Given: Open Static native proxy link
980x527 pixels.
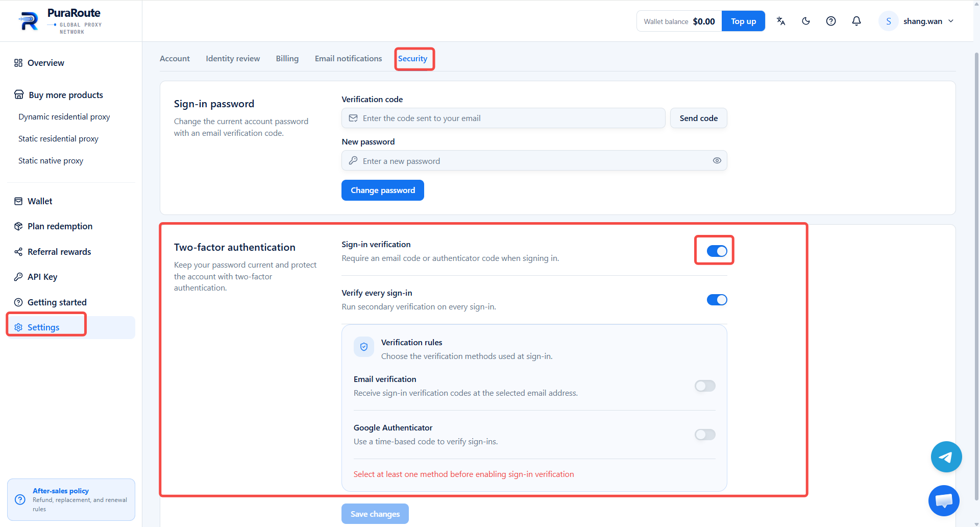Looking at the screenshot, I should (51, 161).
